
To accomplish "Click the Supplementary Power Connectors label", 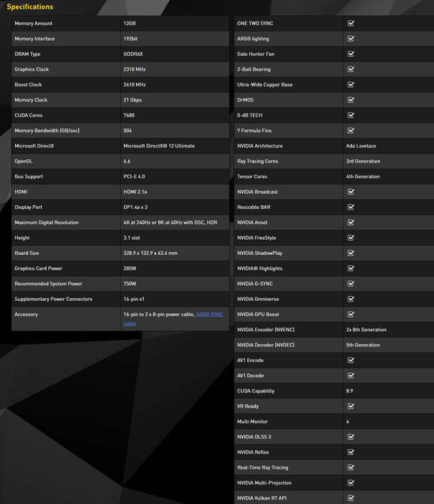I will 53,299.
